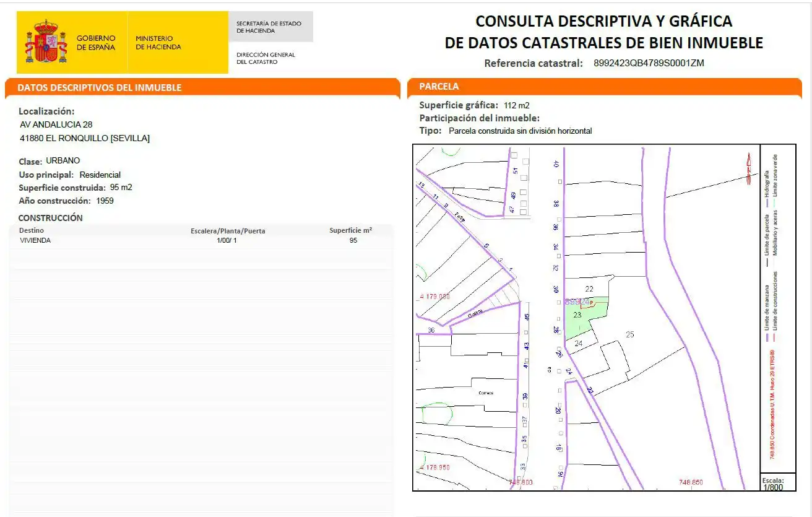Screen dimensions: 812x517
Task: Click the street number 40 on the map
Action: click(x=556, y=163)
